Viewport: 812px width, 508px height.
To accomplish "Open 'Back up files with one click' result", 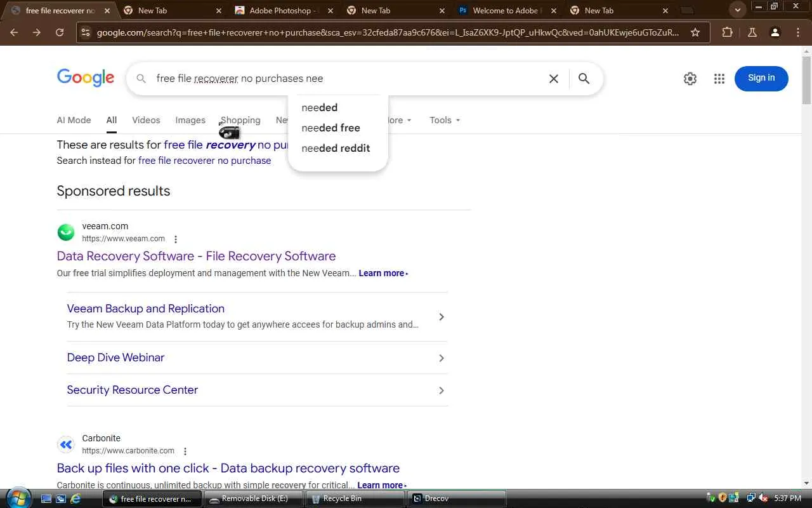I will pyautogui.click(x=228, y=468).
